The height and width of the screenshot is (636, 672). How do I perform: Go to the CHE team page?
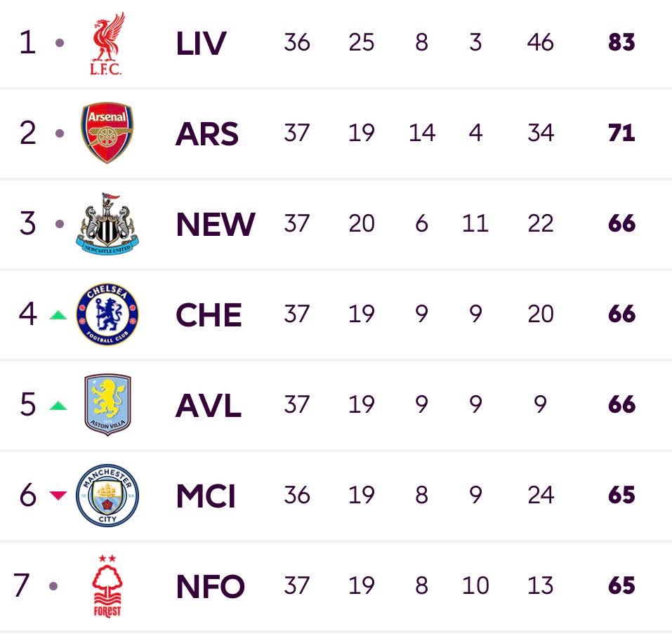click(x=209, y=314)
